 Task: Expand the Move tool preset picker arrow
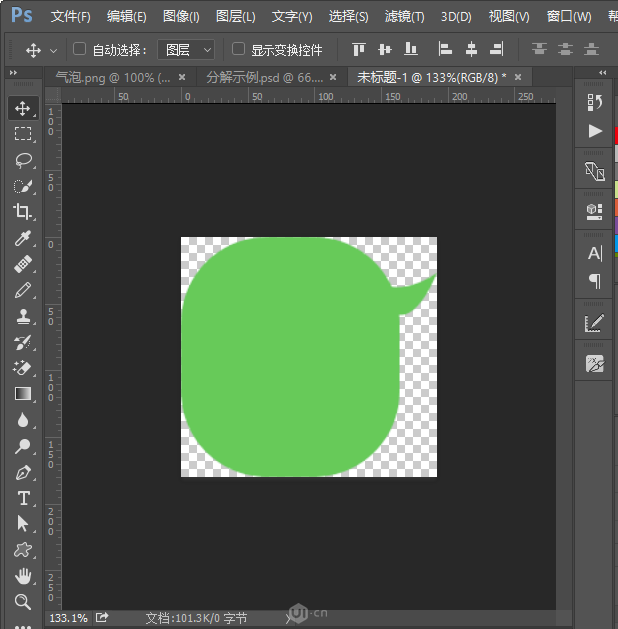53,51
